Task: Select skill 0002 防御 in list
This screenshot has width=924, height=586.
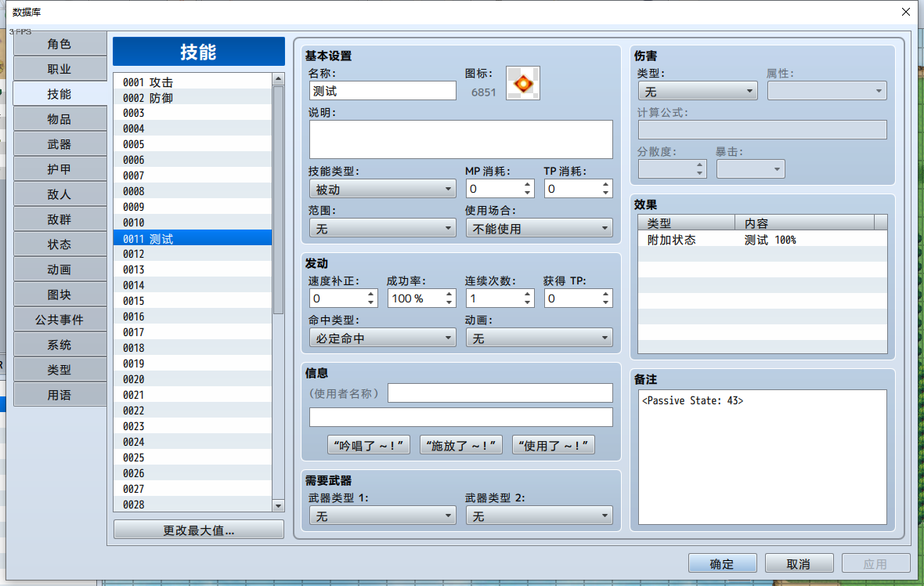Action: 193,97
